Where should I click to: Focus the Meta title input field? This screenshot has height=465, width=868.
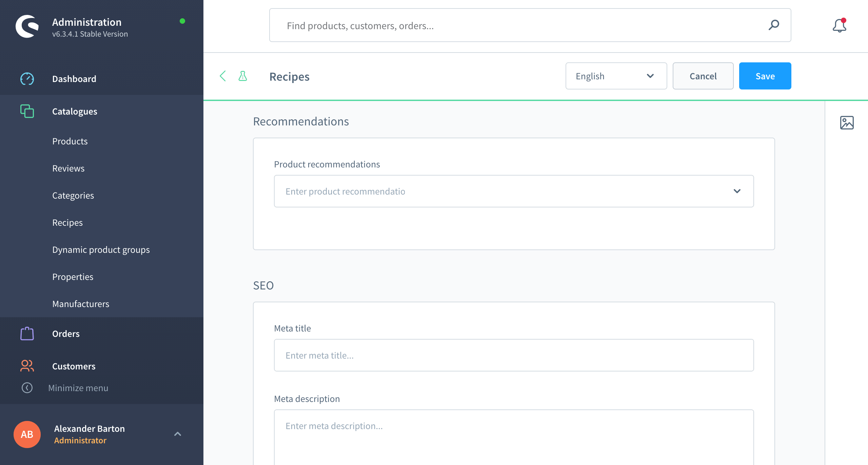(514, 355)
